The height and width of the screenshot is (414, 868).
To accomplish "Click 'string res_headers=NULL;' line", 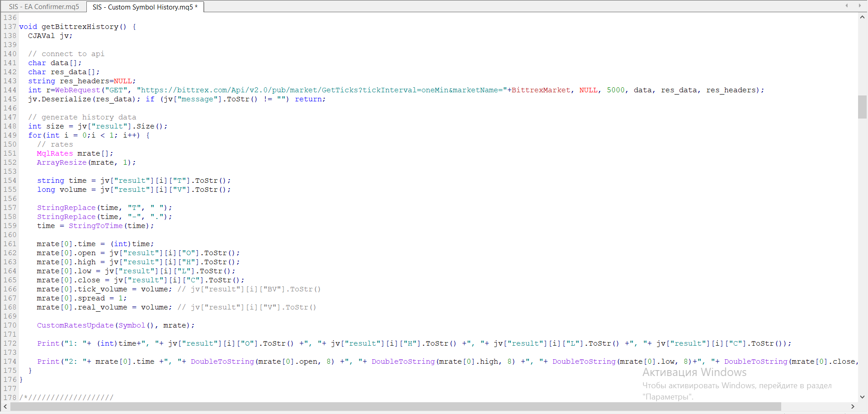I will (x=82, y=81).
